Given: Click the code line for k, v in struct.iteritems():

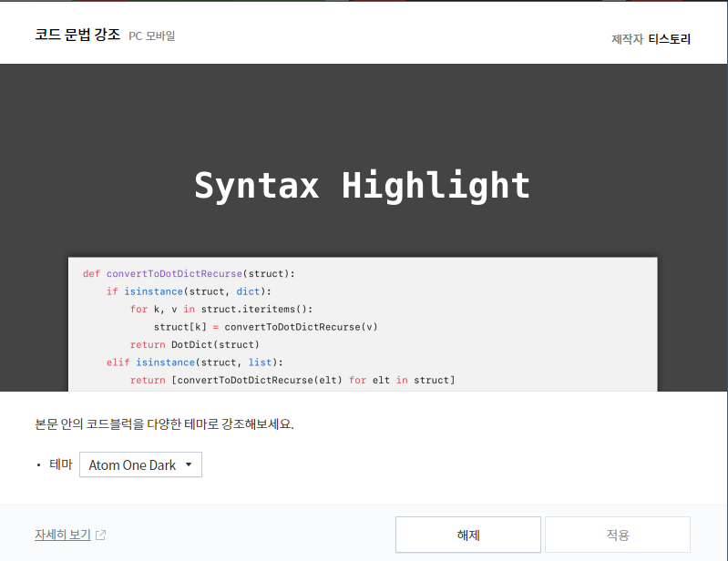Looking at the screenshot, I should click(x=221, y=309).
